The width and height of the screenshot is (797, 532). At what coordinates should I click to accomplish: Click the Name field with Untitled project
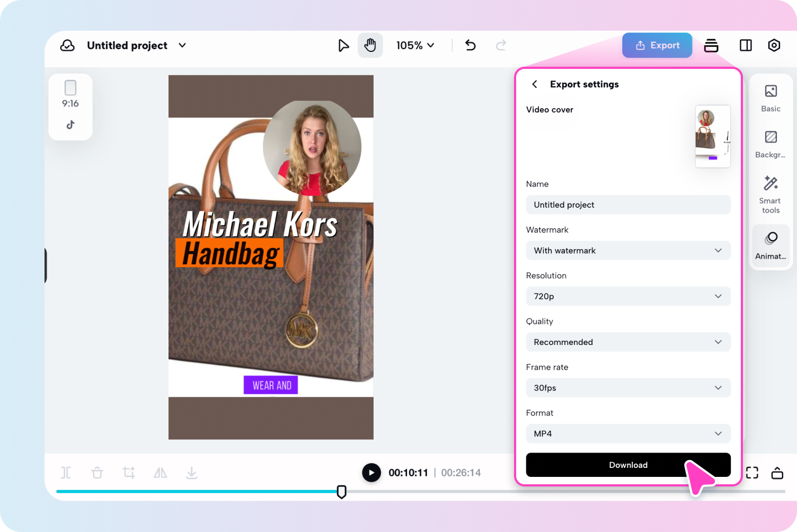(628, 205)
